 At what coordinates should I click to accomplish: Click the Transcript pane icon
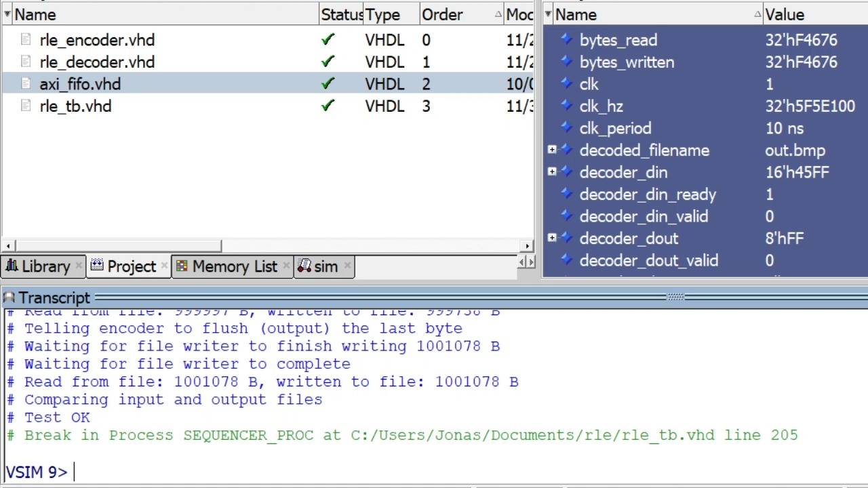(9, 298)
